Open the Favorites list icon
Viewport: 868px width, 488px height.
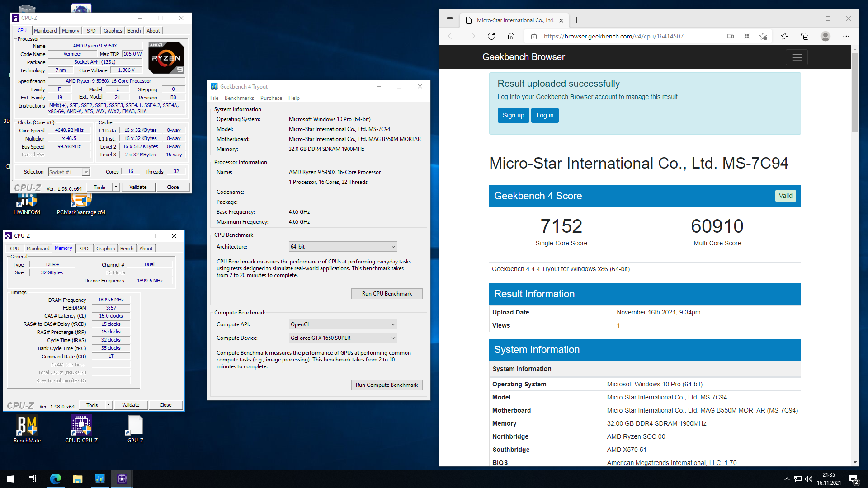(785, 36)
